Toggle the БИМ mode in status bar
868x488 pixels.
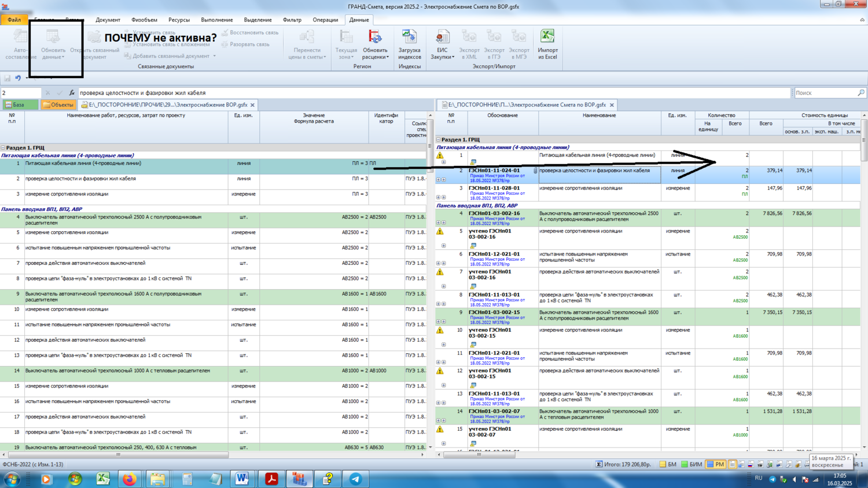click(x=692, y=464)
